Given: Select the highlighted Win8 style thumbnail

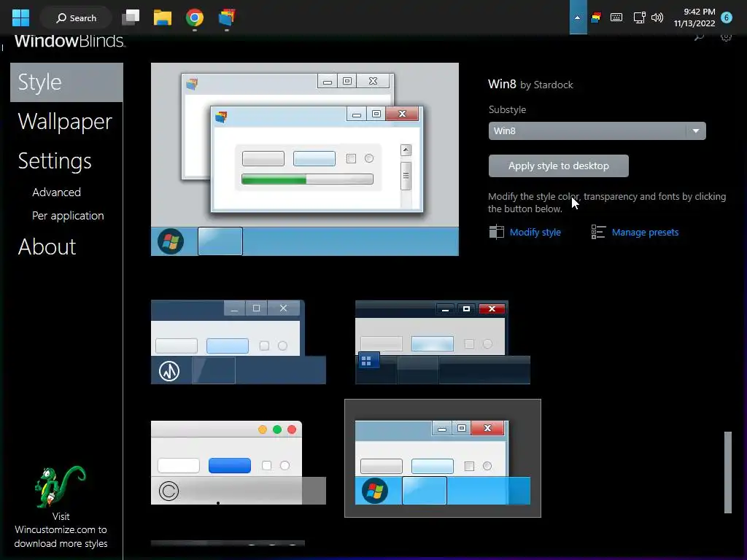Looking at the screenshot, I should [443, 458].
